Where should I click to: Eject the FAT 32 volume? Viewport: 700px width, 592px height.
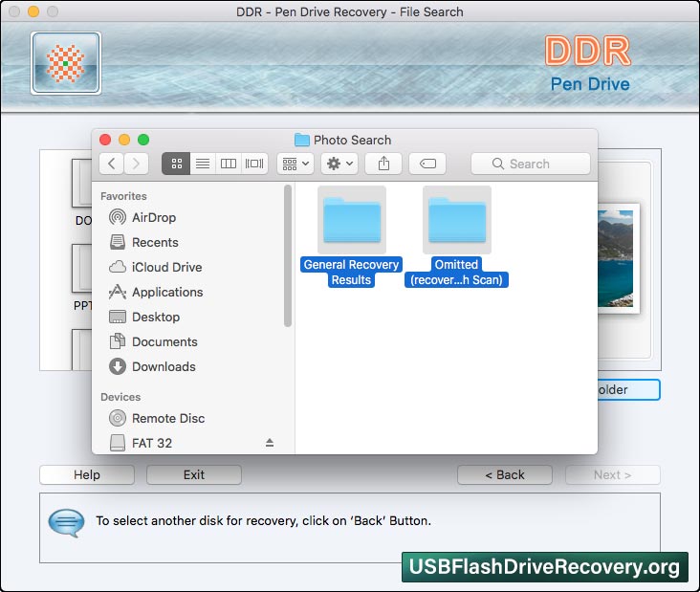click(x=270, y=443)
